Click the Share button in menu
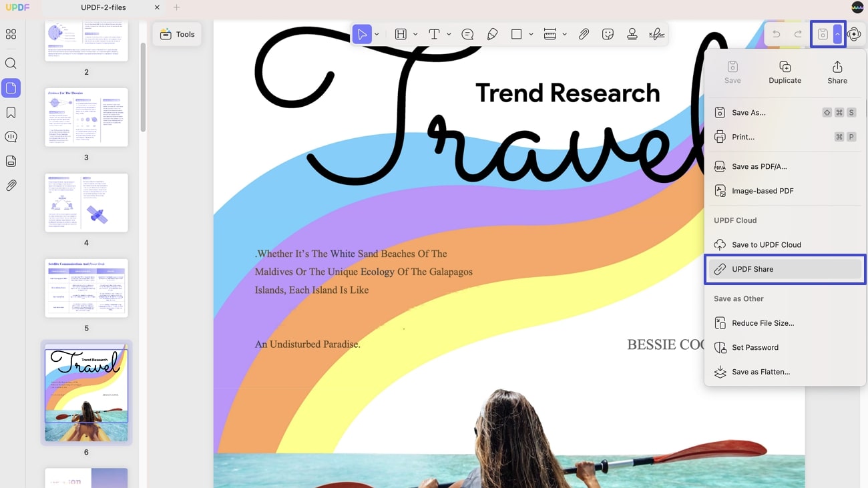 (837, 72)
